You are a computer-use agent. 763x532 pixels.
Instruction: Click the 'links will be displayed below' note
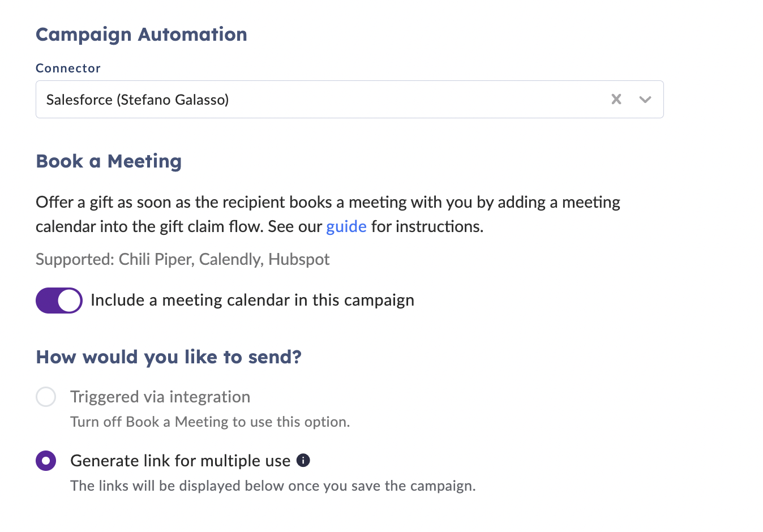(273, 486)
